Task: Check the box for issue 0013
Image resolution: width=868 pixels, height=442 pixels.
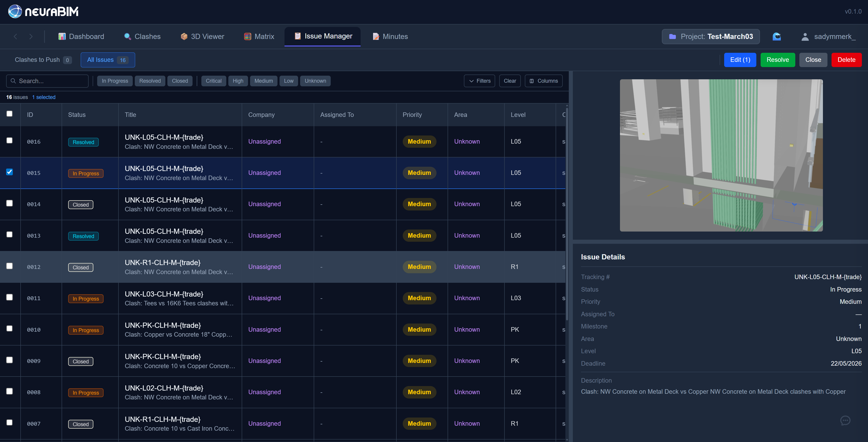Action: (10, 234)
